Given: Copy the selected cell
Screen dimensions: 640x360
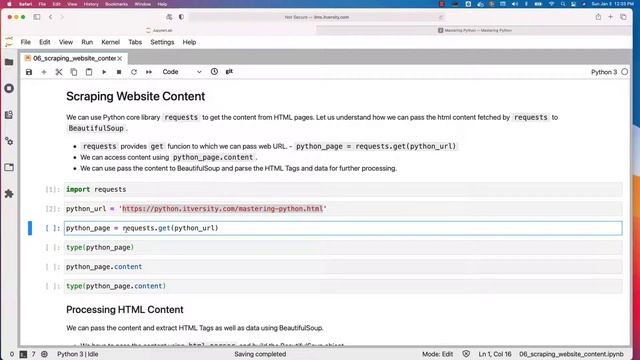Looking at the screenshot, I should pos(74,72).
